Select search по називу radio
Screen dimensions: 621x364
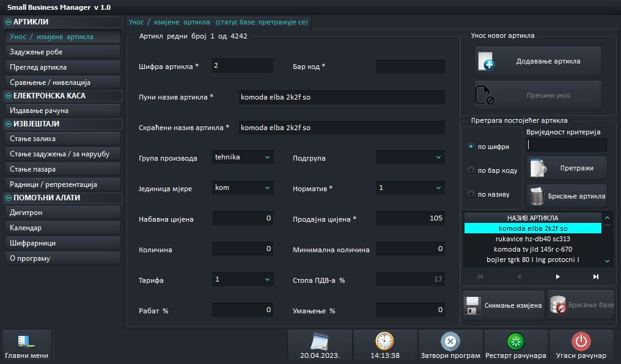coord(471,194)
